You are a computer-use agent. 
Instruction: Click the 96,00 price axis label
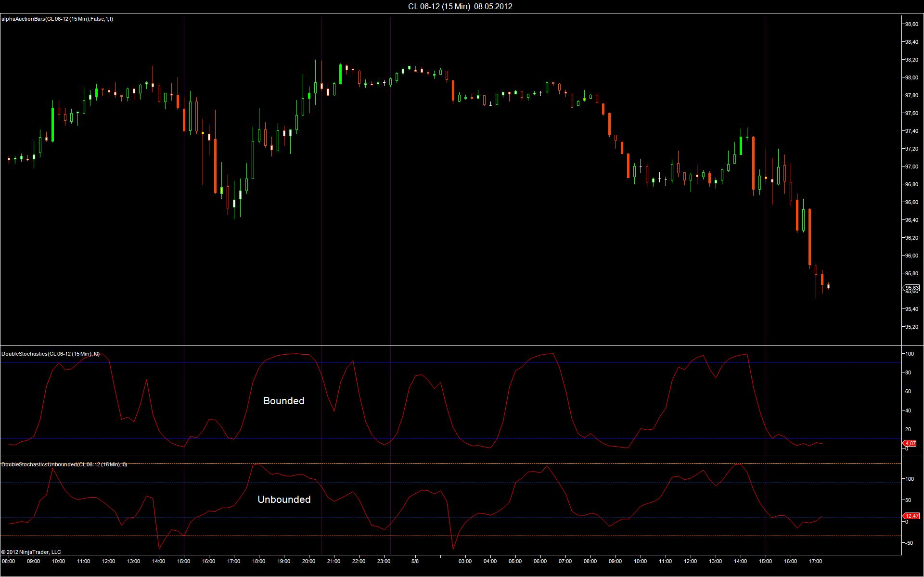(x=912, y=256)
